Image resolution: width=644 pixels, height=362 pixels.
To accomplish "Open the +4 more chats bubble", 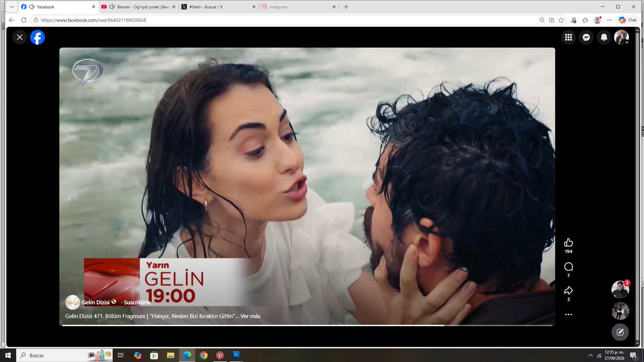I will click(620, 311).
